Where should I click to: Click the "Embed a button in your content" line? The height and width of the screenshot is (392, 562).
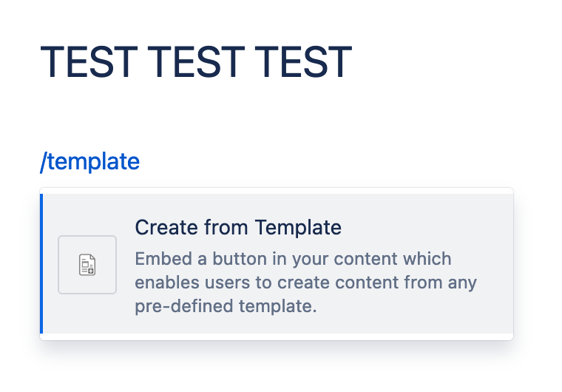point(293,260)
